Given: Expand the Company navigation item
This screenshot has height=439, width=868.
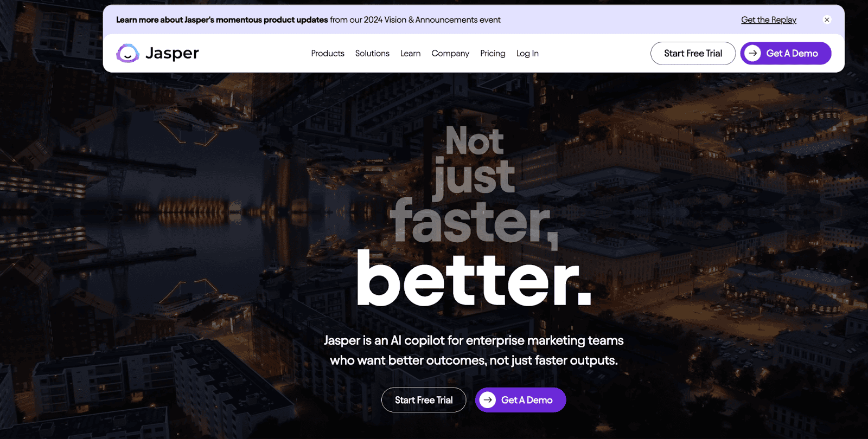Looking at the screenshot, I should [450, 53].
